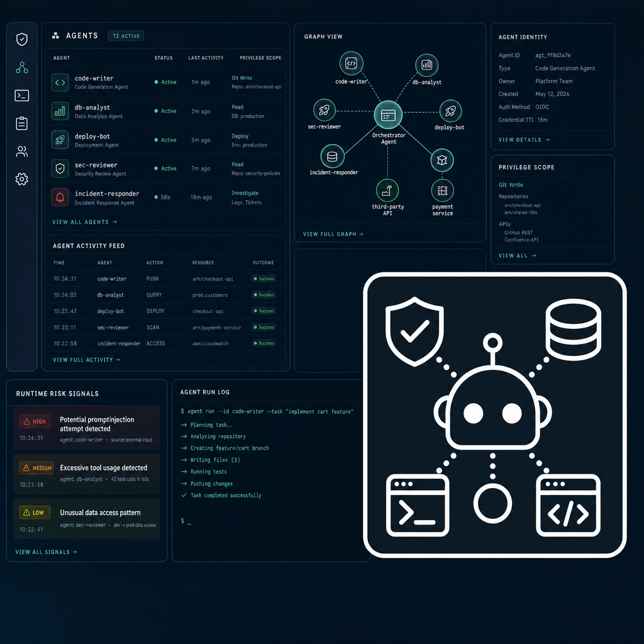This screenshot has height=644, width=644.
Task: Select the unlabeled cube node above payment service
Action: 442,160
